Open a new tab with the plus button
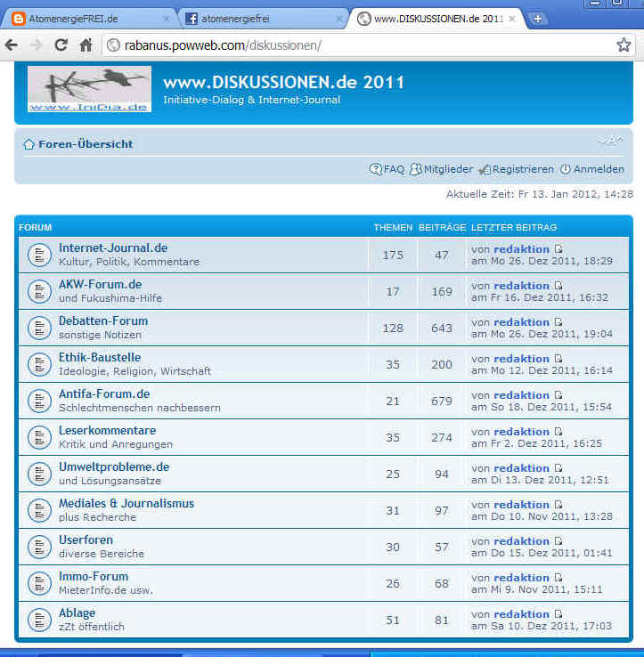This screenshot has height=657, width=644. (x=537, y=19)
